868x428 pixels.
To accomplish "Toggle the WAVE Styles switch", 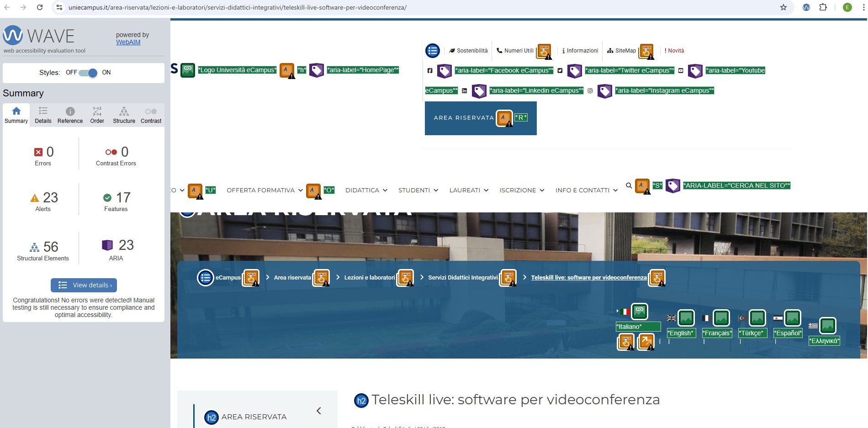I will tap(88, 73).
